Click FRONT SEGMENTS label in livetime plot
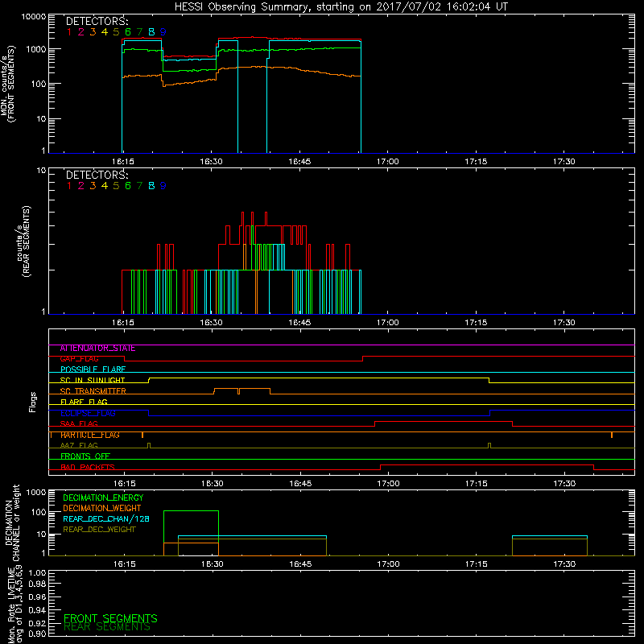 110,618
